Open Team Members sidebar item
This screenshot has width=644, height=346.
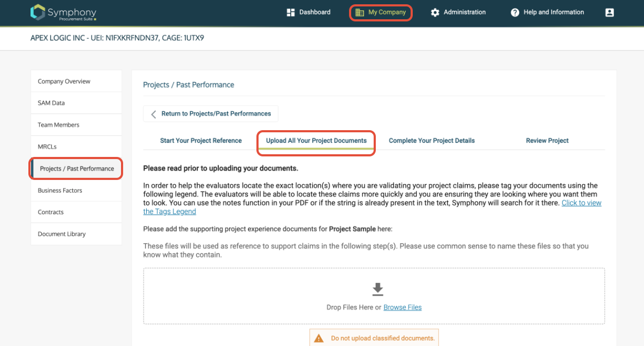(77, 125)
